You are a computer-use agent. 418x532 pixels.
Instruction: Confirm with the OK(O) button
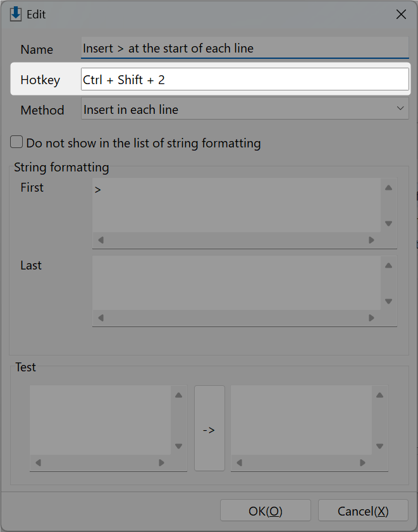coord(266,510)
